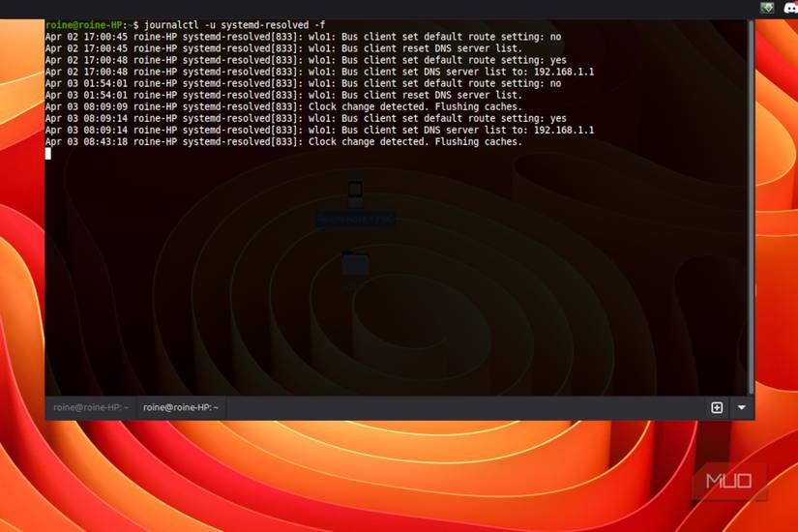
Task: Click the 17:00:48 'default route setting: yes' line
Action: [306, 60]
